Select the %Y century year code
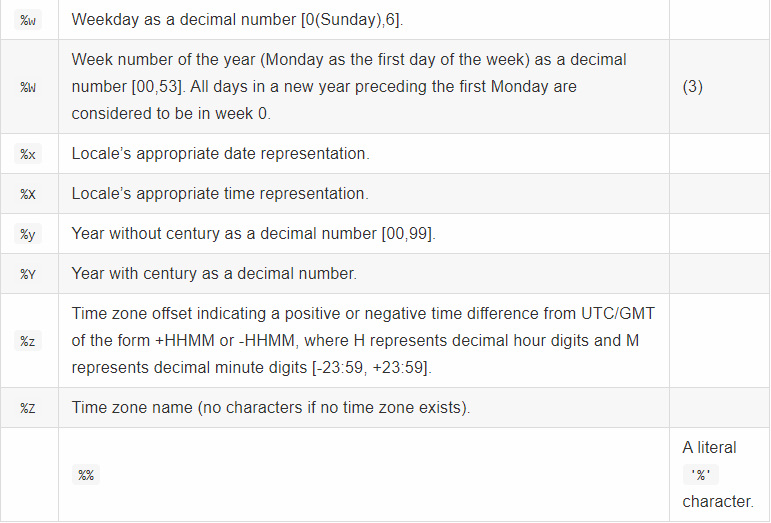 [x=28, y=274]
